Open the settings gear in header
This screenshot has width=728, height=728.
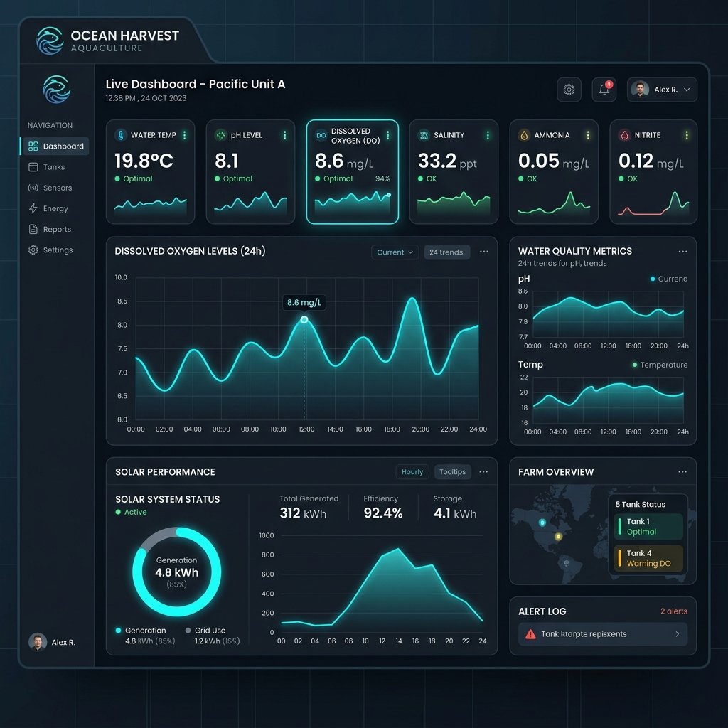coord(569,90)
